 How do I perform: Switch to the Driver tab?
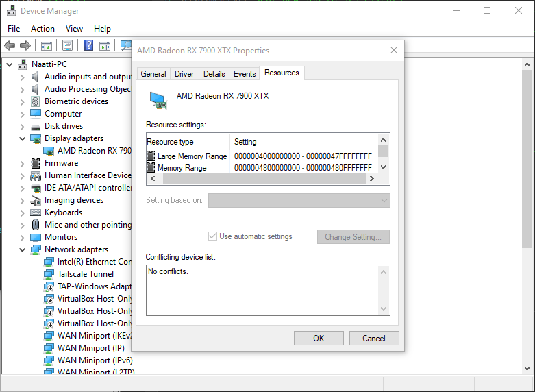[x=184, y=74]
